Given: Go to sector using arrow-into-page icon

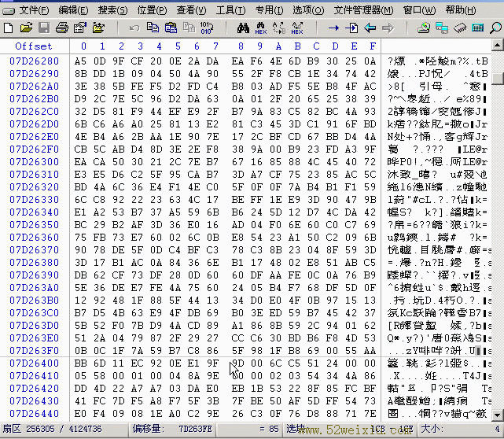Looking at the screenshot, I should coord(351,28).
